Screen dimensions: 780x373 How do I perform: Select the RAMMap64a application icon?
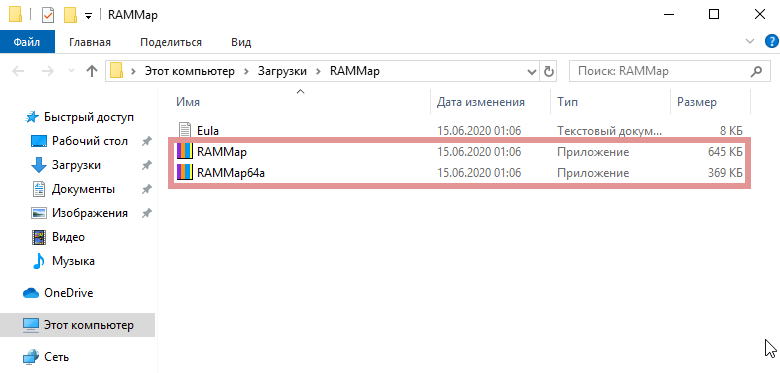185,173
